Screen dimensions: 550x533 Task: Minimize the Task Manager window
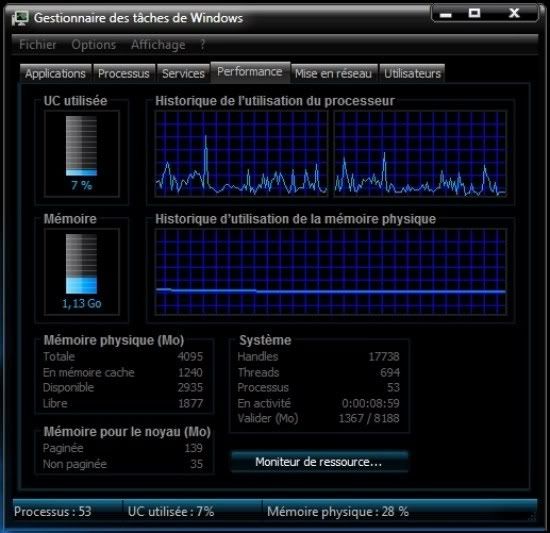click(x=446, y=14)
